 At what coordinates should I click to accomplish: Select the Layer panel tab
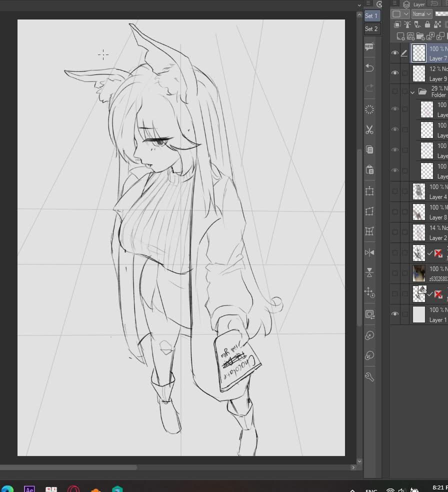pos(414,4)
